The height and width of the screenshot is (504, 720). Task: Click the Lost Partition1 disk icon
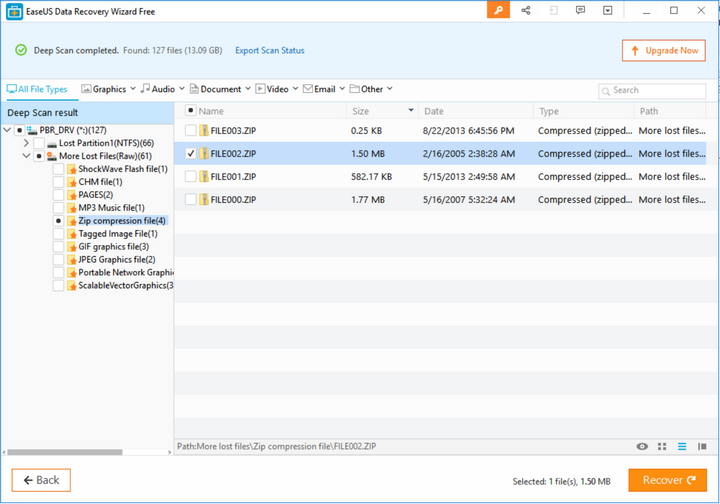click(52, 144)
